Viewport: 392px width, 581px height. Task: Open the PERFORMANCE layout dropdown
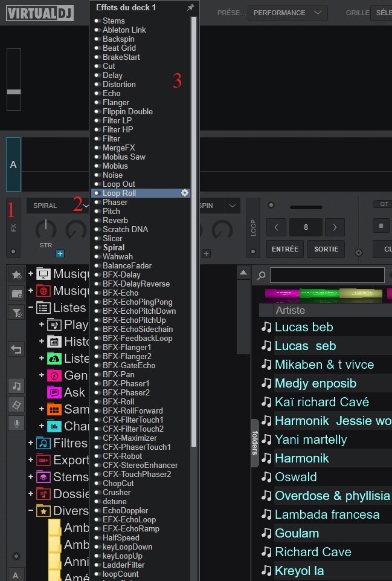(288, 13)
